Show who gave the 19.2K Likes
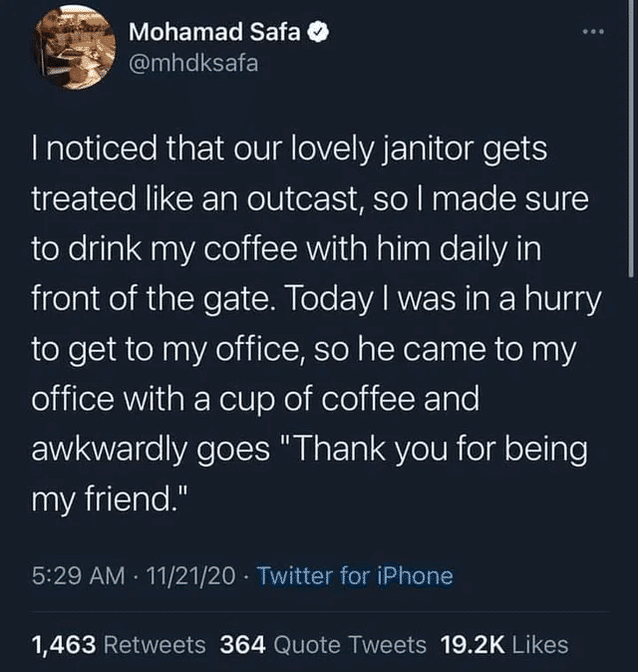This screenshot has height=672, width=638. [x=503, y=644]
